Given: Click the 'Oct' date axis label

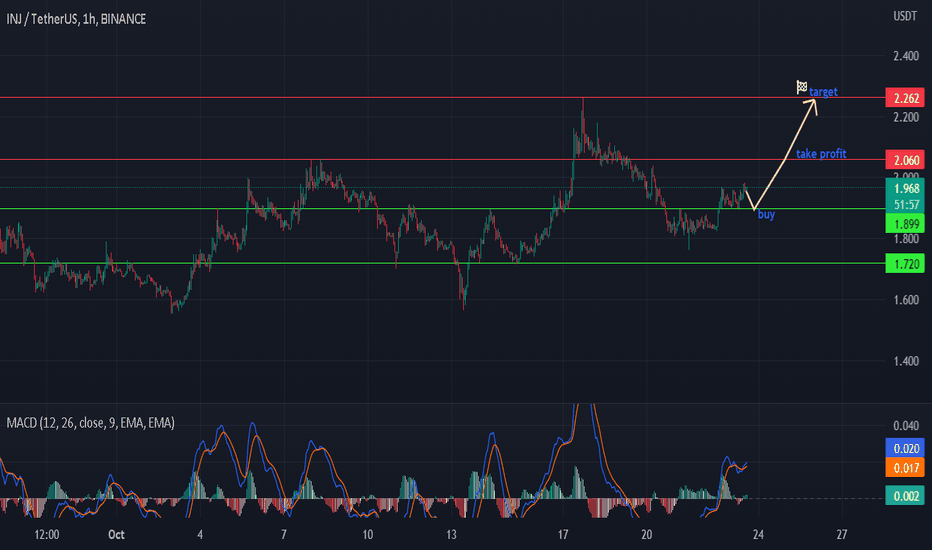Looking at the screenshot, I should [x=116, y=535].
